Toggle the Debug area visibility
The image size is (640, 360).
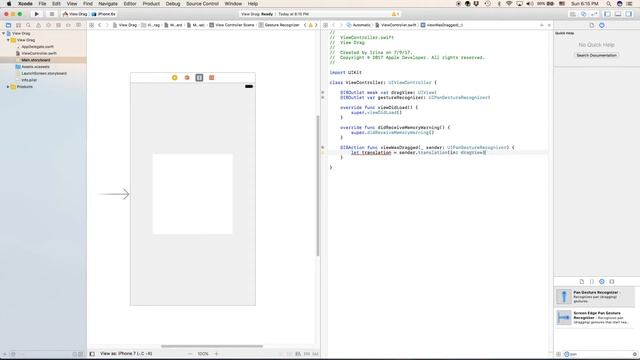(618, 14)
